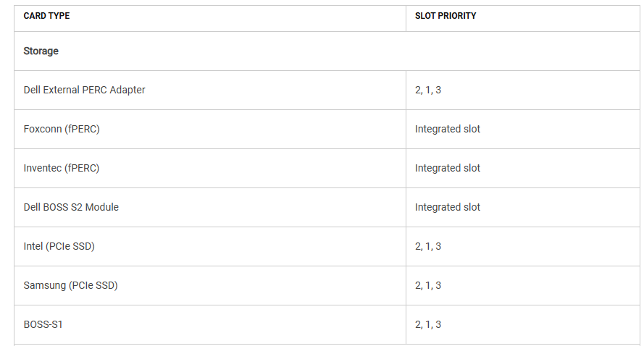Click the Dell External PERC Adapter cell
Screen dimensions: 644x346
pos(84,90)
